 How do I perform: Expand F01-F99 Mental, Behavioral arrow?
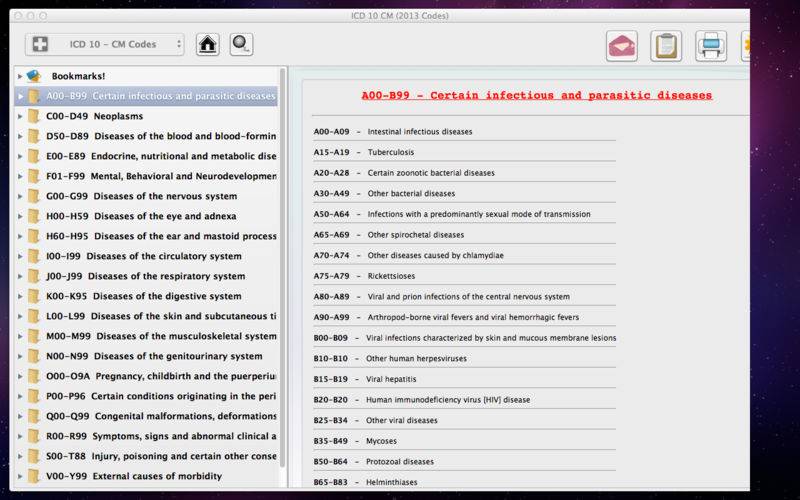click(x=20, y=176)
